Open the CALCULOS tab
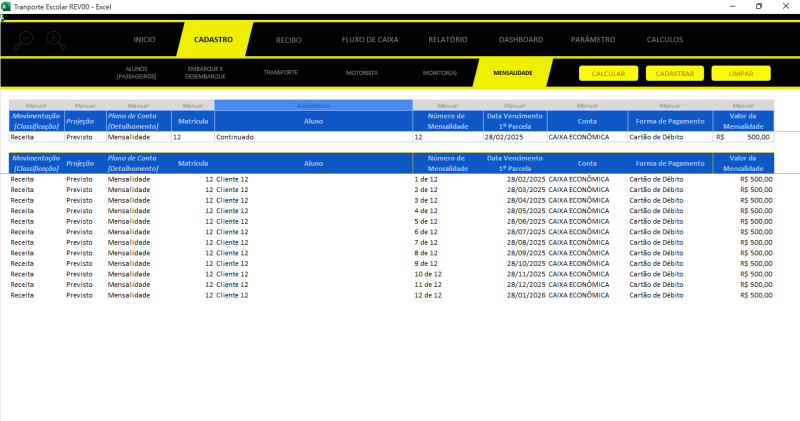The height and width of the screenshot is (421, 800). click(665, 40)
